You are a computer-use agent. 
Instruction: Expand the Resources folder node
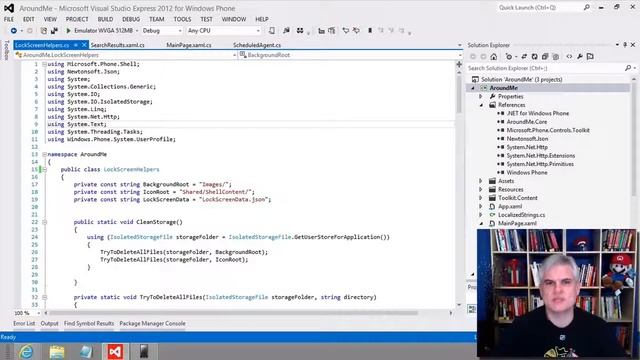(481, 189)
